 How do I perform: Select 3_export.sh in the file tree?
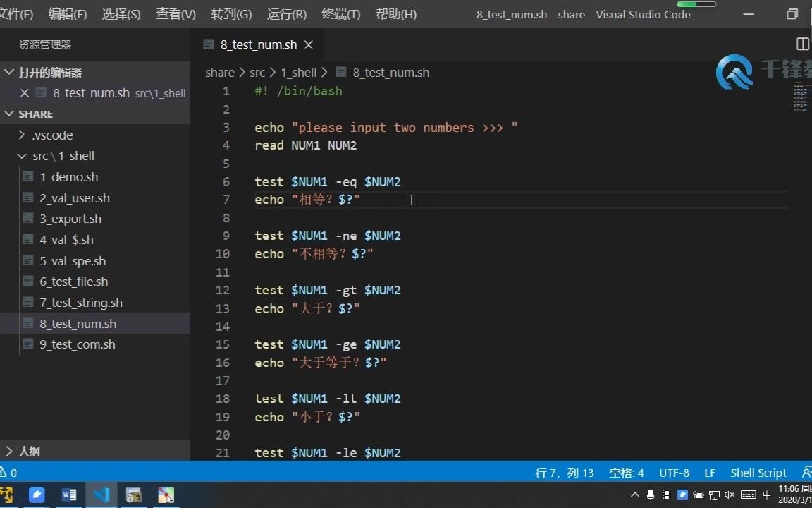(70, 219)
